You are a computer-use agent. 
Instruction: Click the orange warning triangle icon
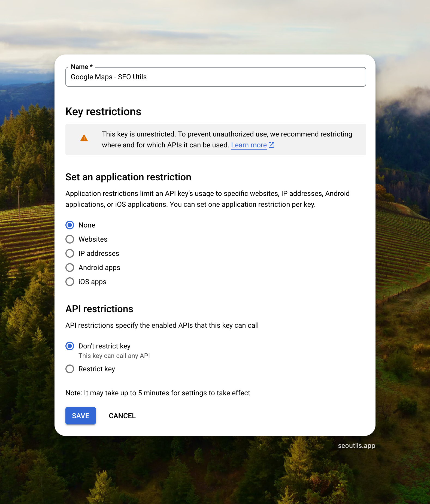pyautogui.click(x=84, y=138)
